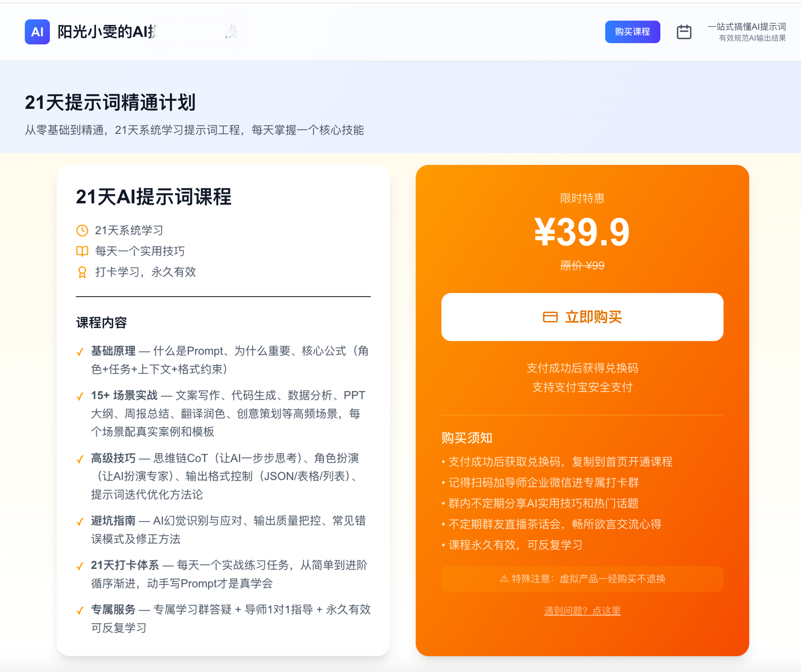This screenshot has height=672, width=801.
Task: Click the blue AI logo icon
Action: point(37,32)
